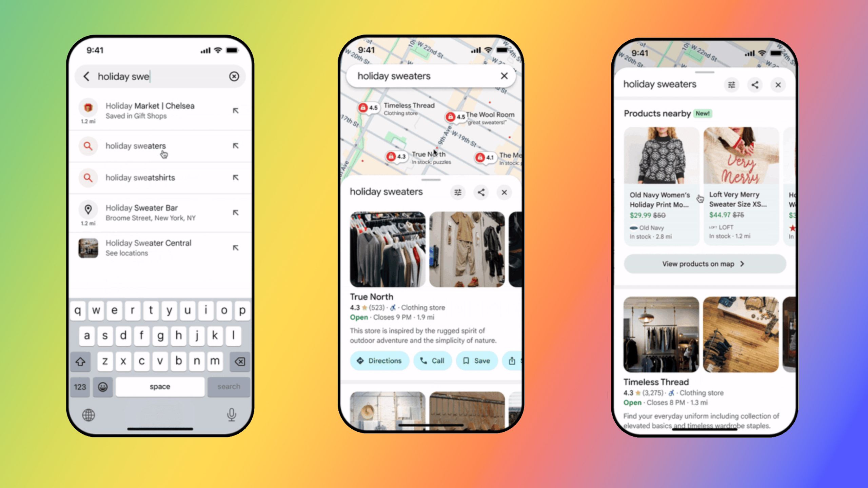This screenshot has width=868, height=488.
Task: Clear the holiday sweaters search query
Action: coord(502,76)
